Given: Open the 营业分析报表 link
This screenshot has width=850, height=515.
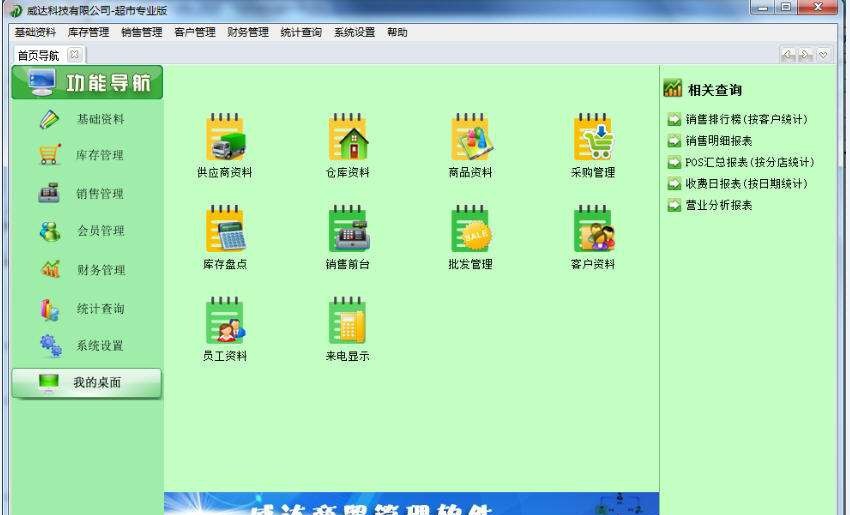Looking at the screenshot, I should coord(718,205).
